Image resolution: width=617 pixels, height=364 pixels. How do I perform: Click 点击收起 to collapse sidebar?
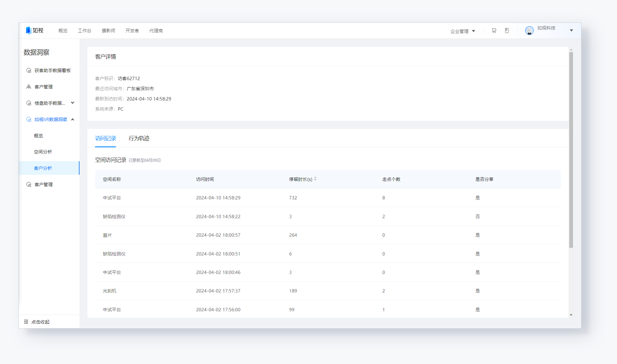(x=40, y=322)
